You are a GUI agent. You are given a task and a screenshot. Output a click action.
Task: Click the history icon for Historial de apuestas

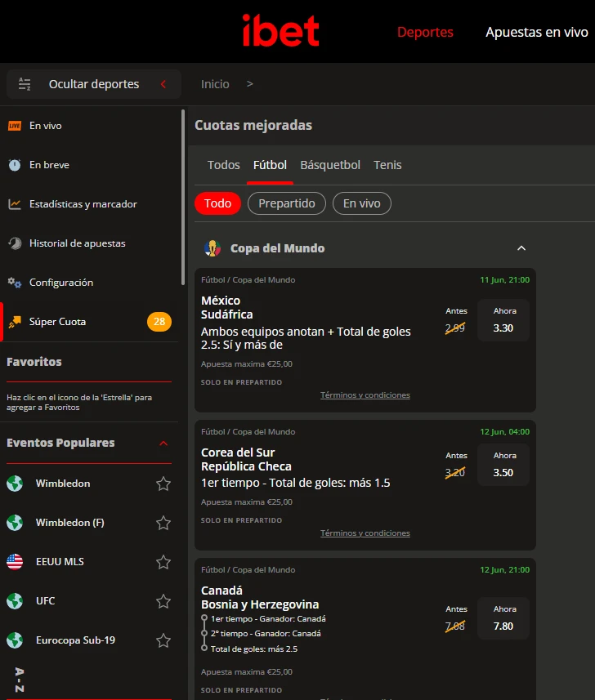(15, 243)
